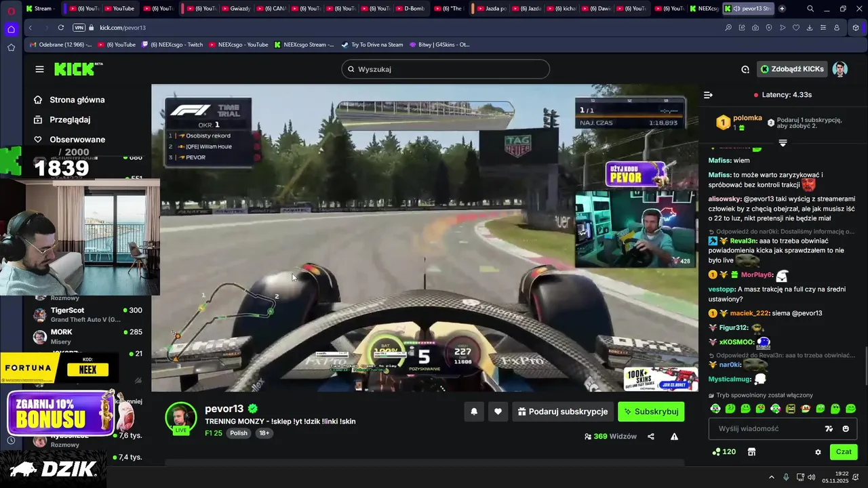The width and height of the screenshot is (868, 488).
Task: Click username alisowsky in chat
Action: 724,199
